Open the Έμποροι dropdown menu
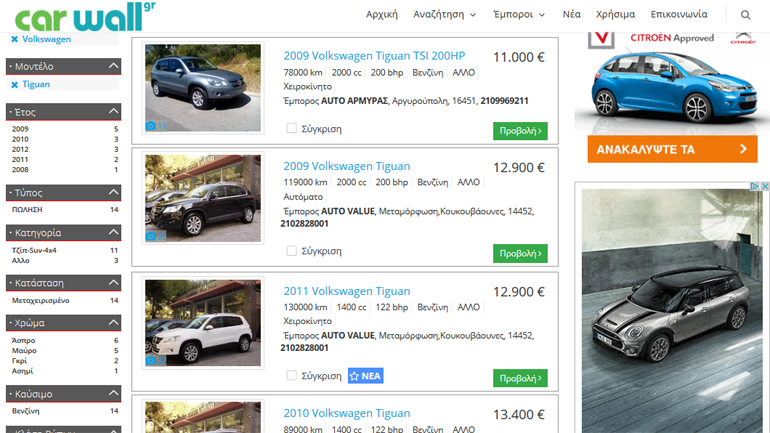The image size is (770, 433). click(x=519, y=15)
